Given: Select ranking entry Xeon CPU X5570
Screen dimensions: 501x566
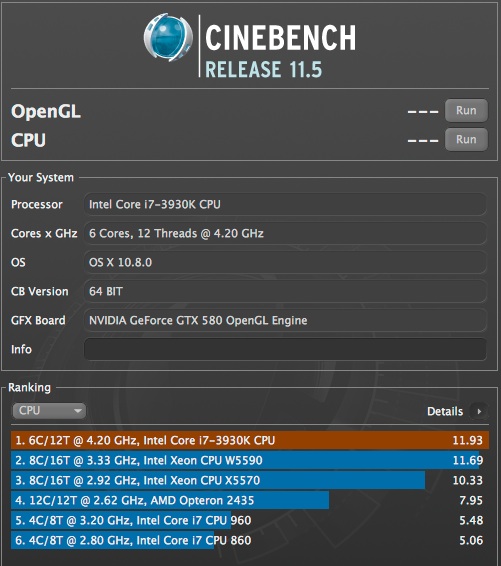Looking at the screenshot, I should [250, 480].
